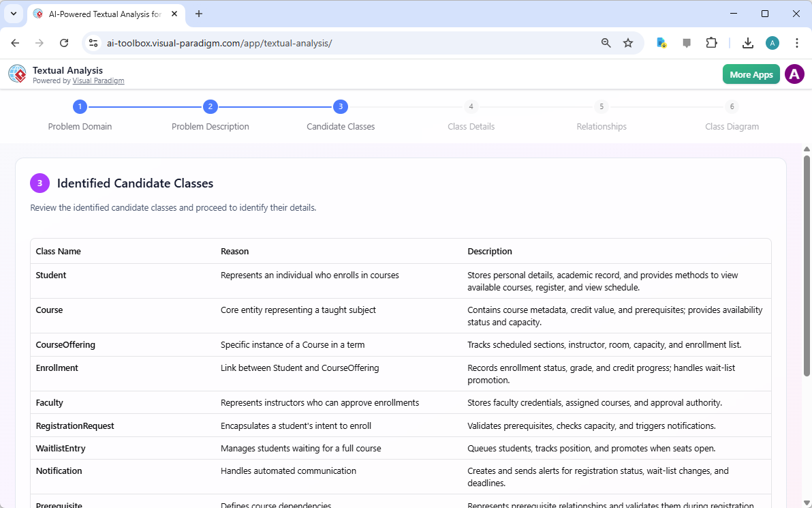Select the AI-Powered Textual Analysis tab
812x508 pixels.
pos(102,14)
